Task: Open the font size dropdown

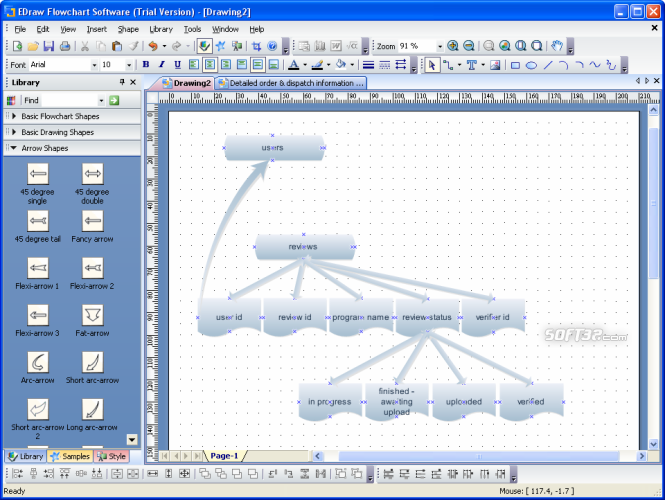Action: pyautogui.click(x=129, y=65)
